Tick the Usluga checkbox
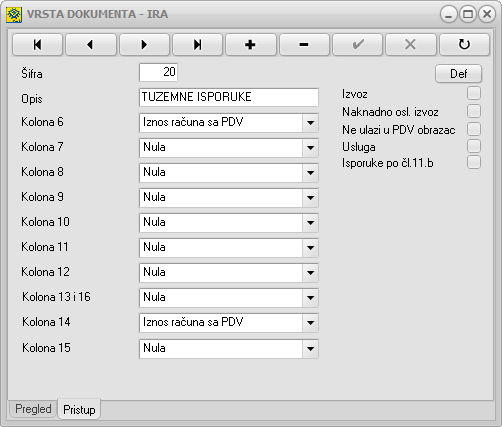Viewport: 502px width, 427px height. click(x=474, y=146)
